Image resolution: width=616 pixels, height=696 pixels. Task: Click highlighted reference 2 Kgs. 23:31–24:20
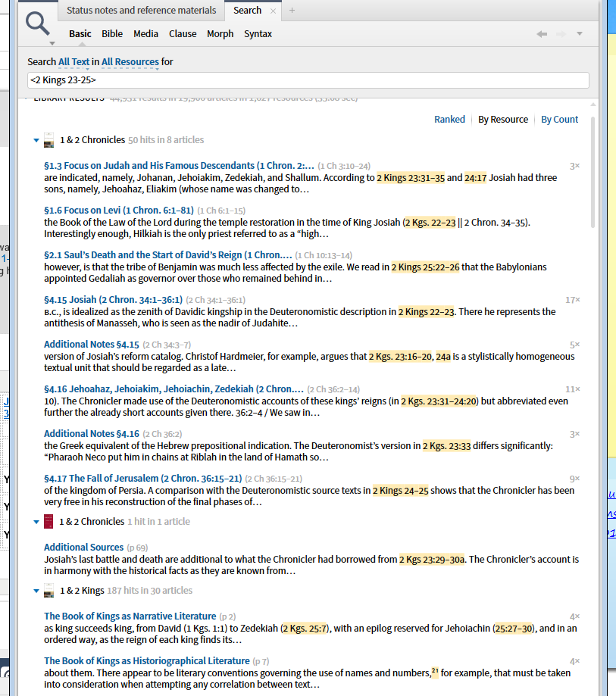[439, 401]
